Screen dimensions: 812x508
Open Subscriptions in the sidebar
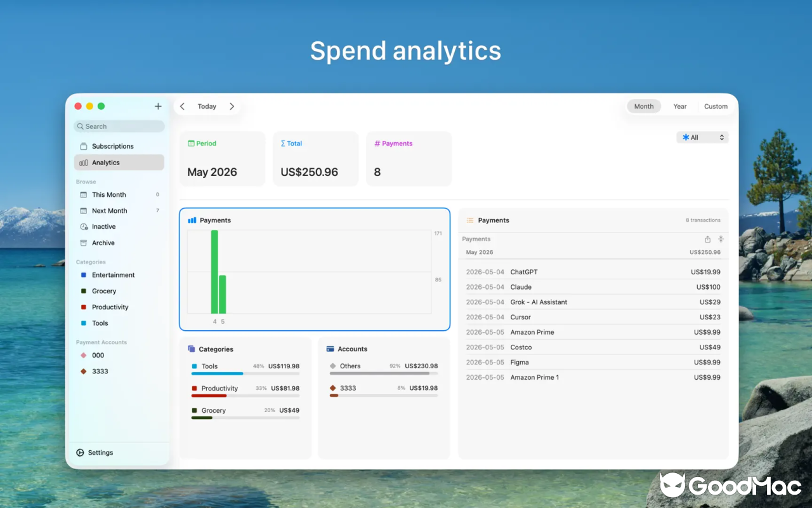[119, 146]
